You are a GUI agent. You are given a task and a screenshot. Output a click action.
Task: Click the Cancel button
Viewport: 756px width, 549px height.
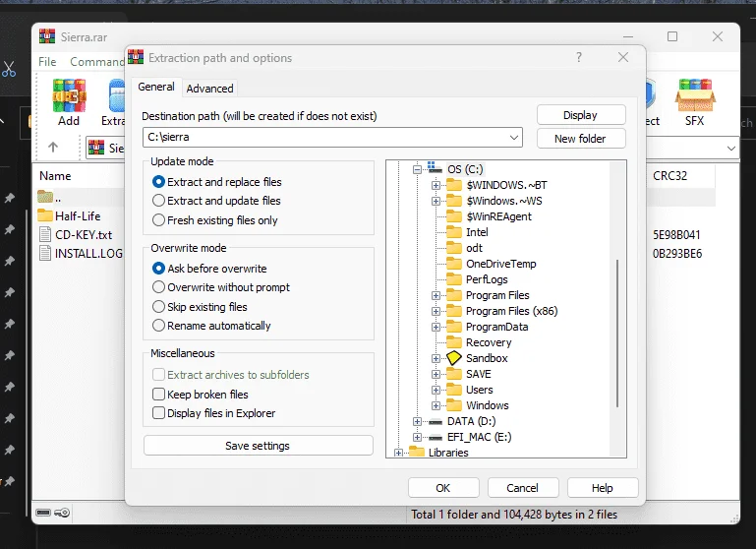point(523,488)
